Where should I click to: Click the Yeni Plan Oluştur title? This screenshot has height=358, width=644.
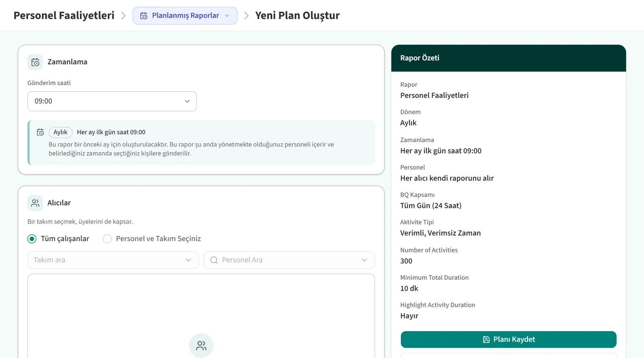coord(297,15)
